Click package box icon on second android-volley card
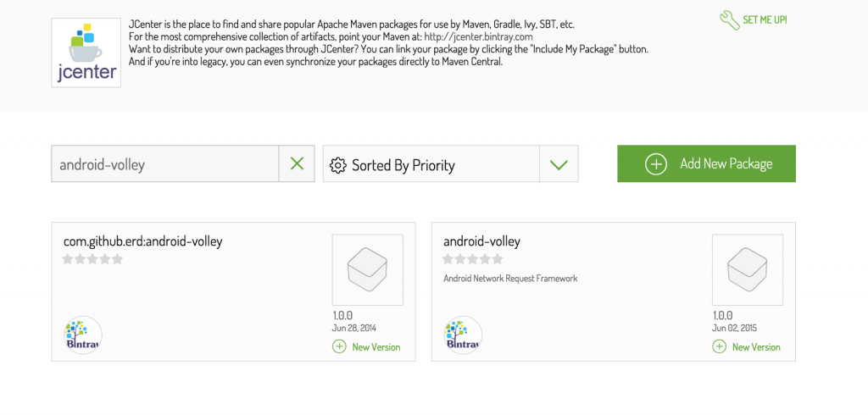Screen dimensions: 868x415 tap(747, 270)
